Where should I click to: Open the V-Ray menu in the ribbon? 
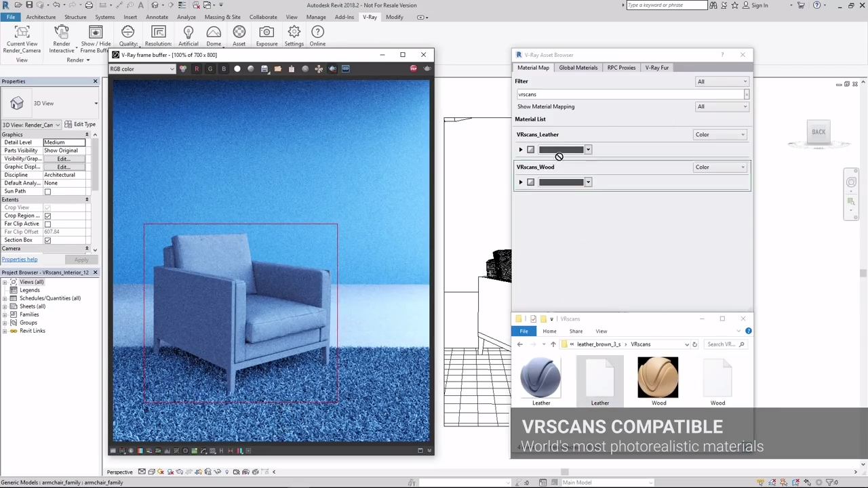[x=369, y=17]
